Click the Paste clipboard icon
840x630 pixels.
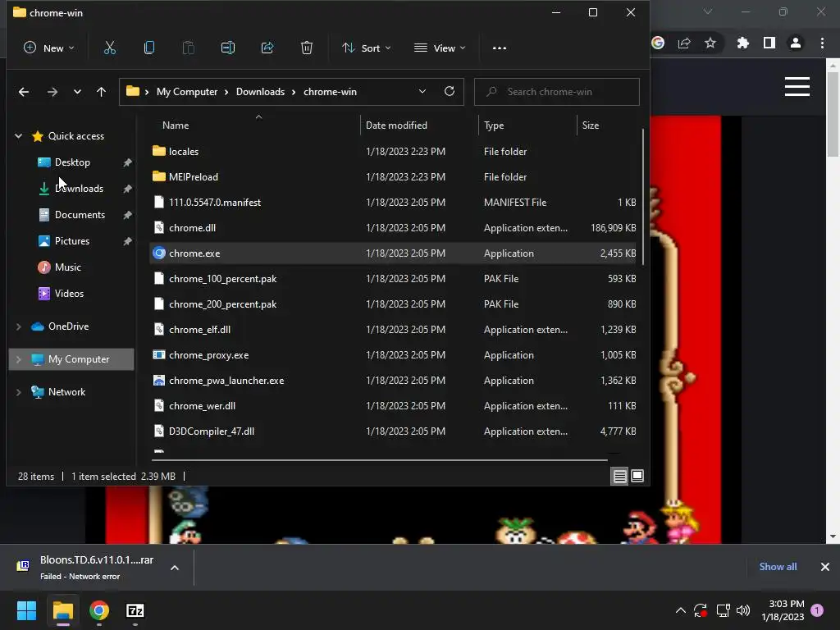[189, 48]
